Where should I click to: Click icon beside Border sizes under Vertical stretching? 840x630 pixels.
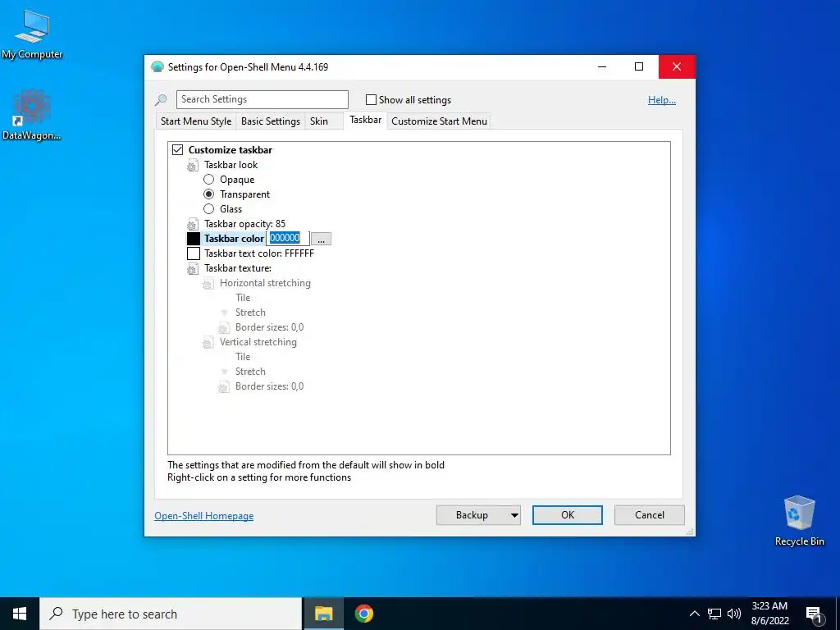click(223, 386)
